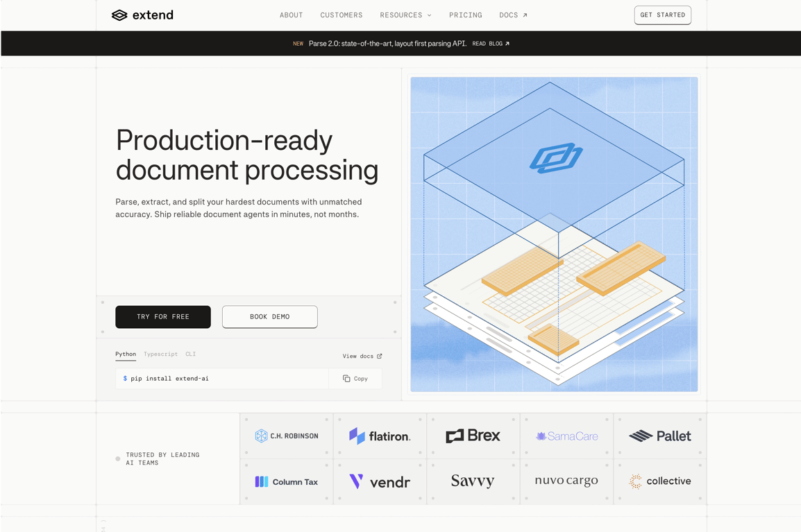The width and height of the screenshot is (801, 532).
Task: Open DOCS external link
Action: 513,15
